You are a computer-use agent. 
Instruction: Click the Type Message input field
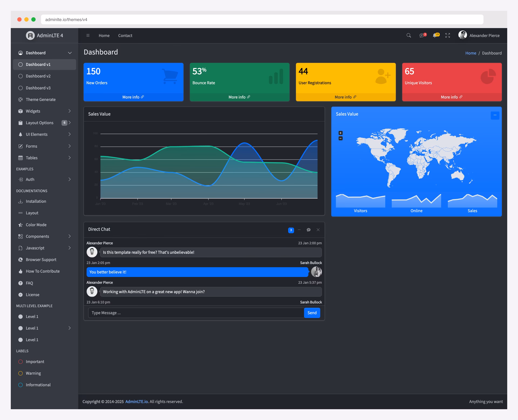196,313
